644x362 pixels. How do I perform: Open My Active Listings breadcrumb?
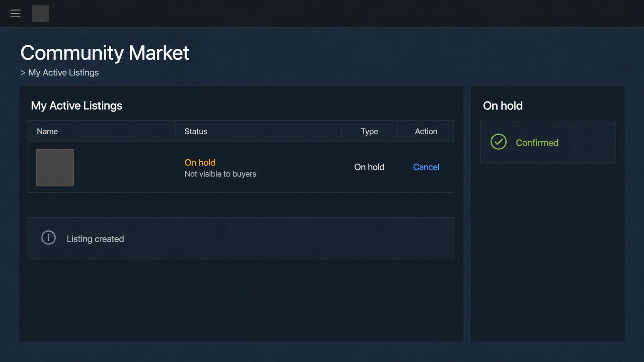click(x=64, y=73)
